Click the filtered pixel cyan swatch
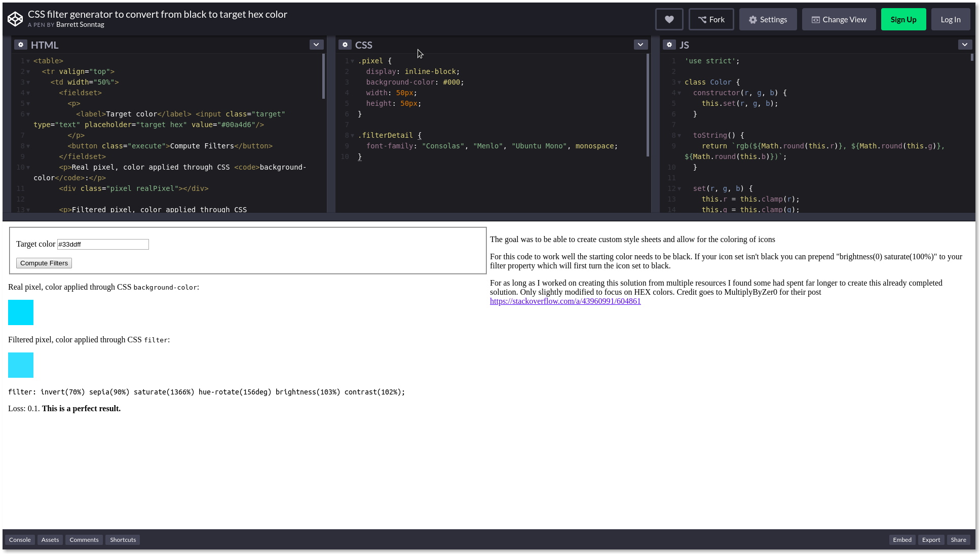 click(x=20, y=365)
